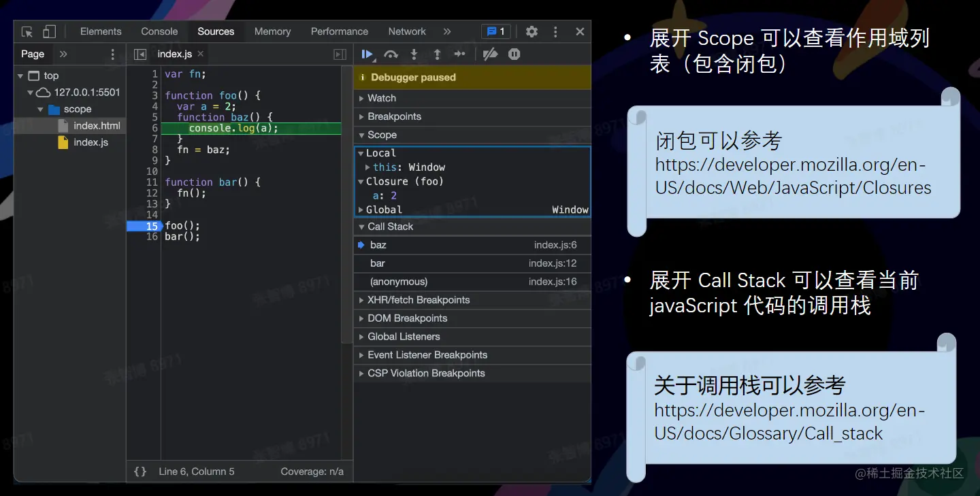Open the console messages issue badge
980x496 pixels.
click(496, 31)
